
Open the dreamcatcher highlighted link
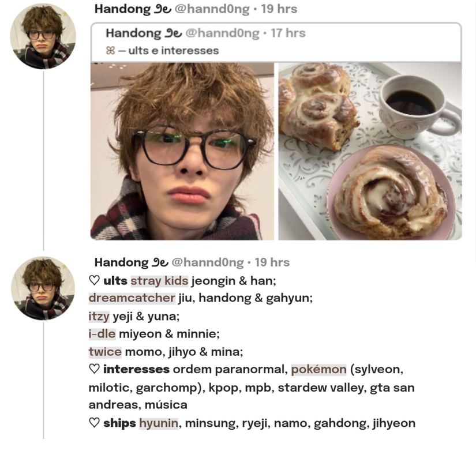pos(132,298)
